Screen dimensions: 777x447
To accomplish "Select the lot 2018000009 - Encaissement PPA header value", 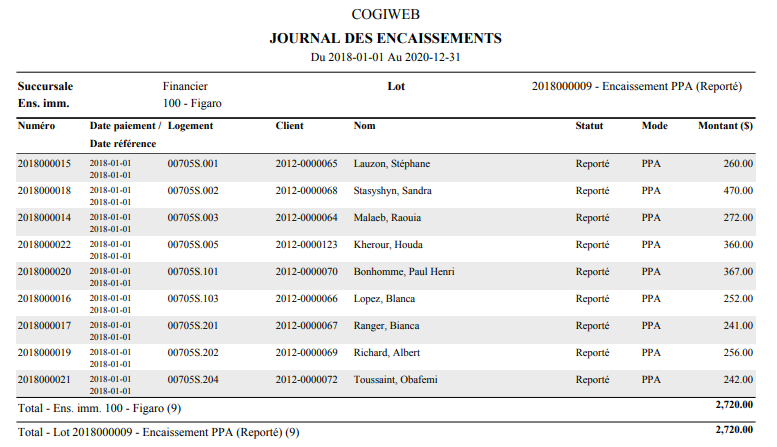I will click(x=637, y=87).
